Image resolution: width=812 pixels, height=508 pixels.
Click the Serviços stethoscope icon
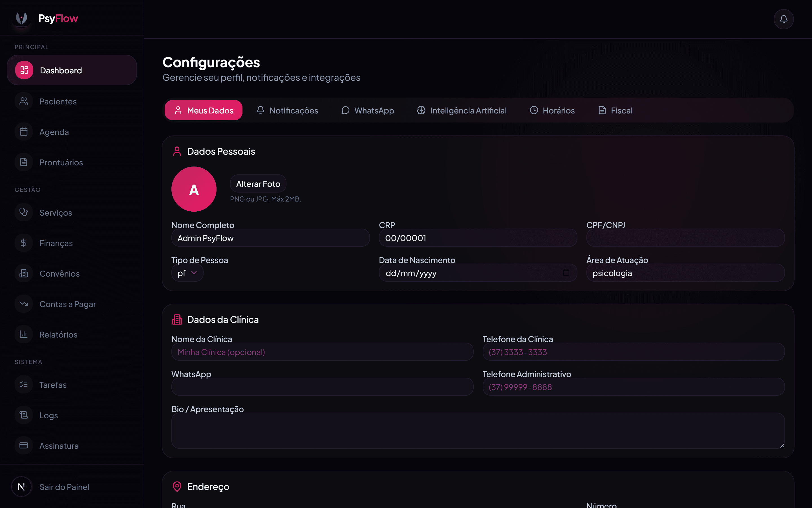23,212
